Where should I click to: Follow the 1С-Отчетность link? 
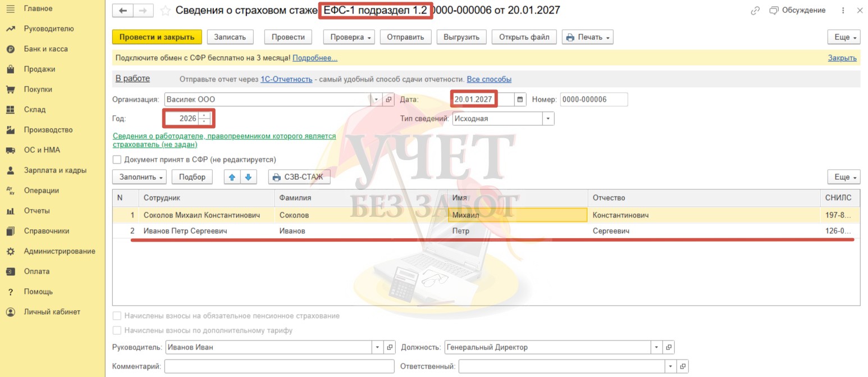click(286, 79)
